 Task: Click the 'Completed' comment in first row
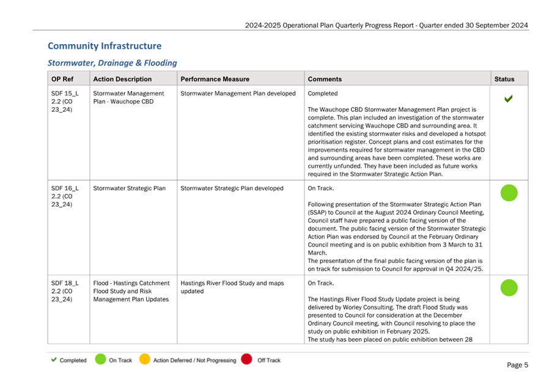click(323, 94)
